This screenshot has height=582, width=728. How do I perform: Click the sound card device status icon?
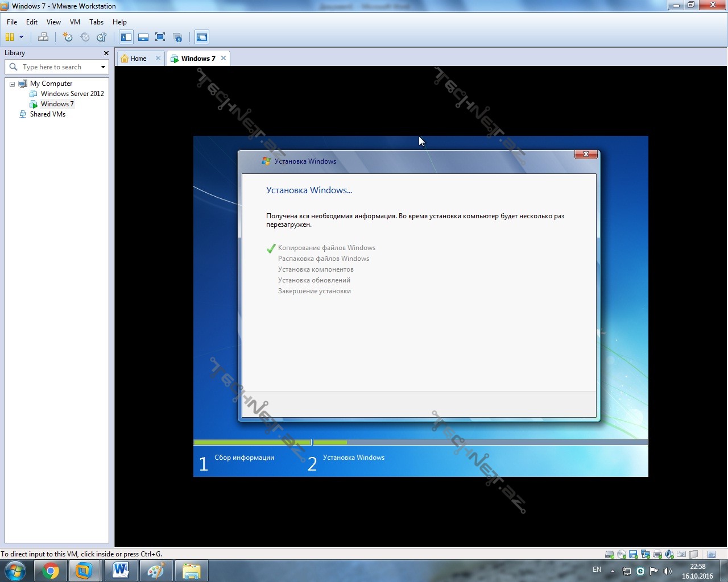click(669, 554)
